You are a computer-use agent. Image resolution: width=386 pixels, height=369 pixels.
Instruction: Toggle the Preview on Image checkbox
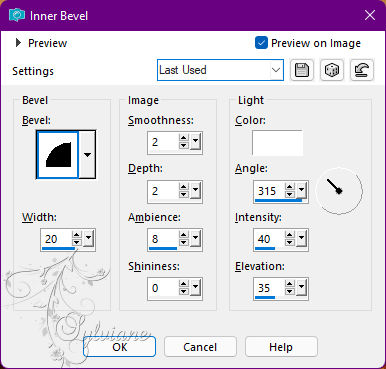tap(261, 43)
